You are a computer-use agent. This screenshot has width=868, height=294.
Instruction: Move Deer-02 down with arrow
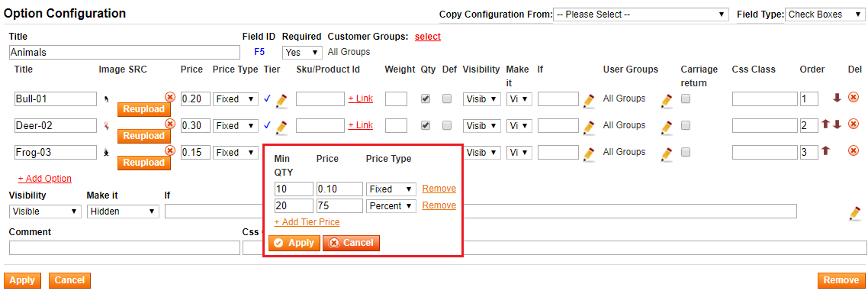pos(837,124)
